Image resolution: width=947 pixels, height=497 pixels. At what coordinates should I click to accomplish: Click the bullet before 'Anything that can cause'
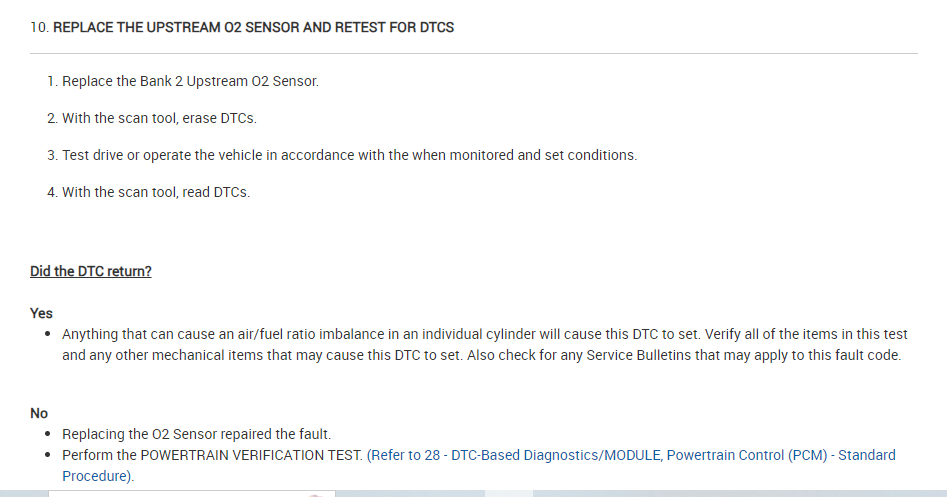coord(47,334)
